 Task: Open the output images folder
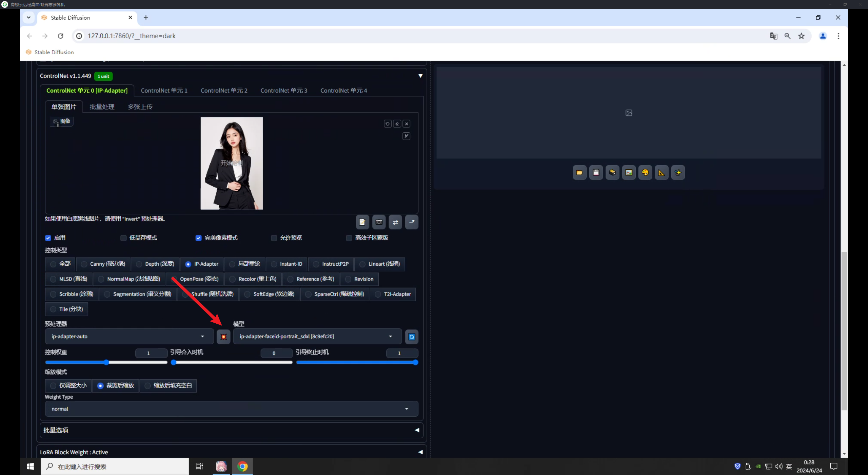(x=579, y=173)
